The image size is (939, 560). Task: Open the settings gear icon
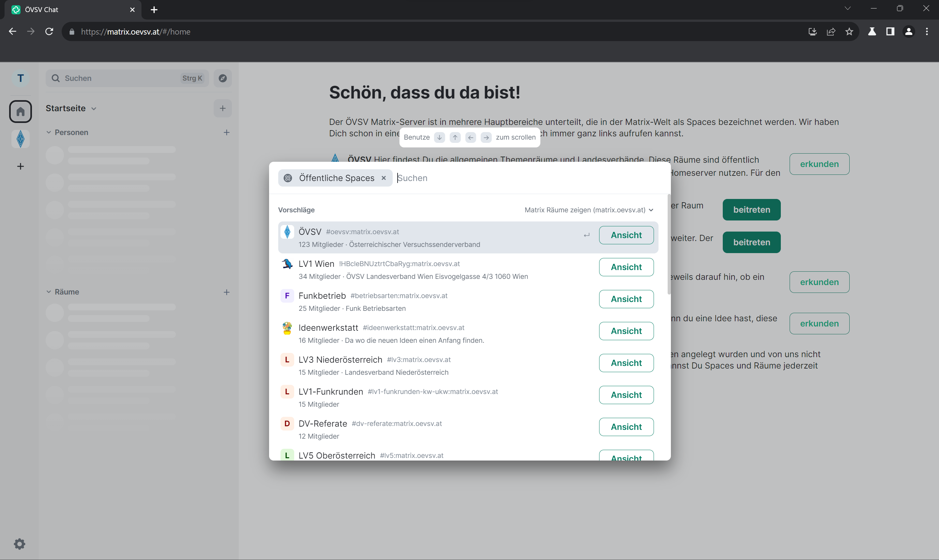pyautogui.click(x=20, y=543)
